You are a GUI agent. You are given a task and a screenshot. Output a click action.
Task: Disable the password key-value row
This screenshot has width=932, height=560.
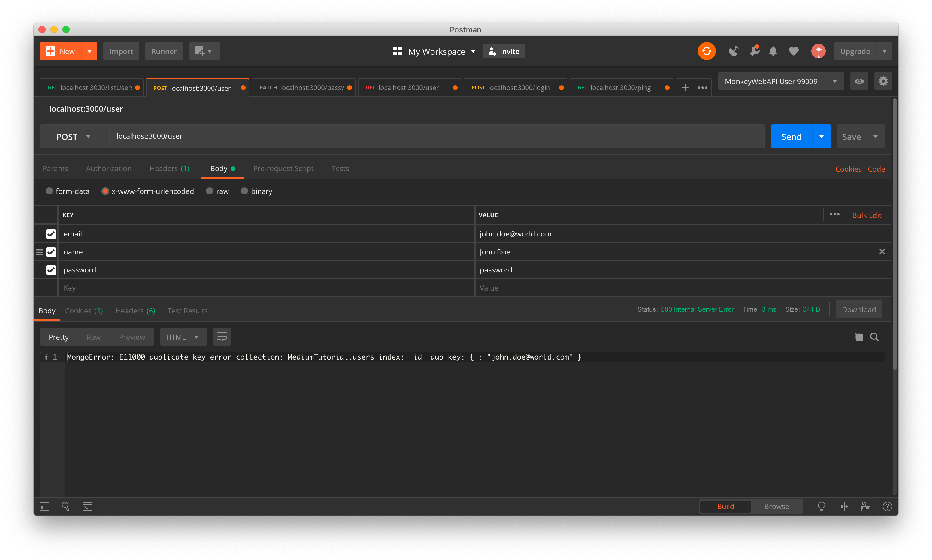[x=51, y=270]
